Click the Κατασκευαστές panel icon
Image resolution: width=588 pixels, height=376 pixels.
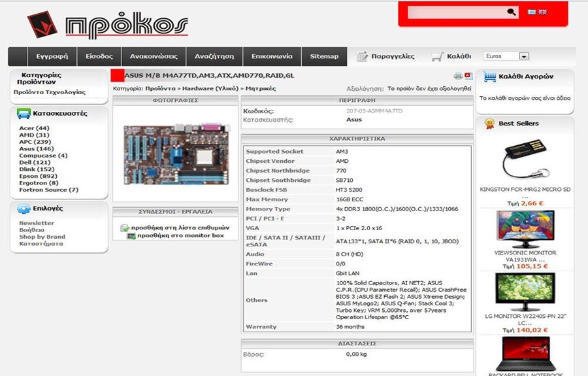[24, 113]
